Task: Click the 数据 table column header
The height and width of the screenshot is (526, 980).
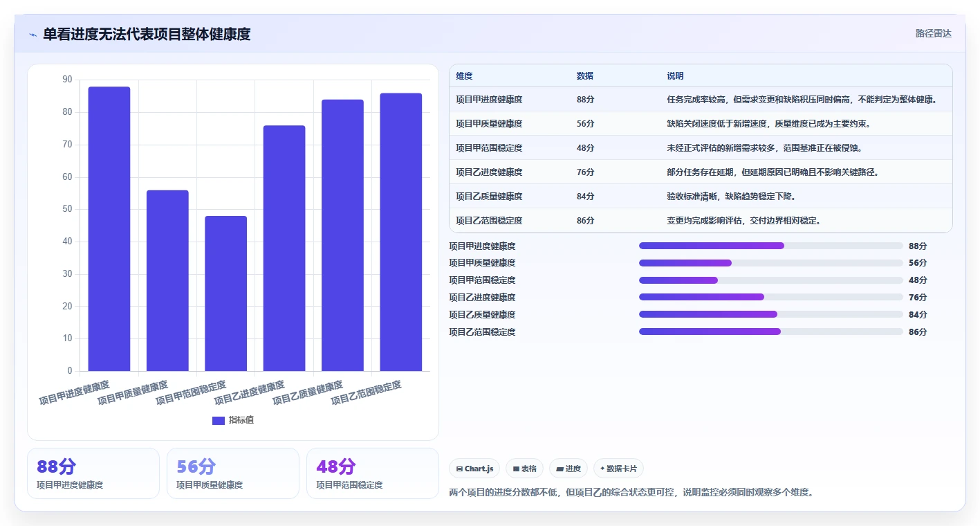Action: coord(584,76)
